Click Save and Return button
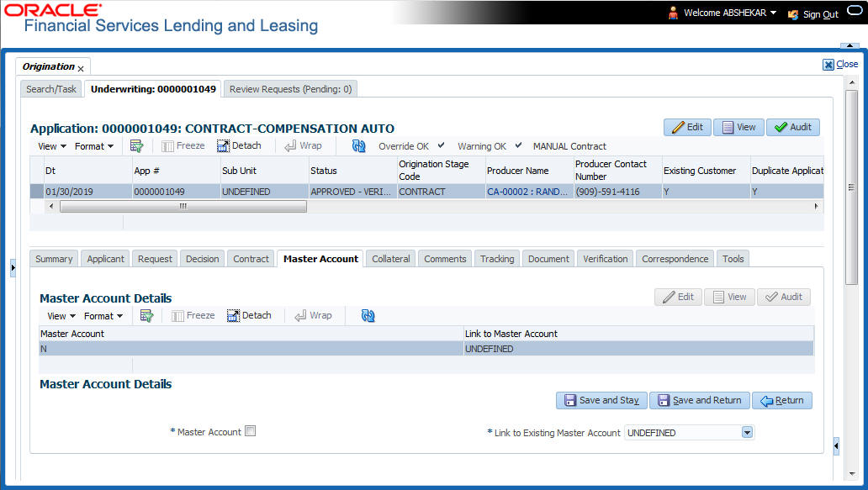This screenshot has width=868, height=490. tap(700, 400)
